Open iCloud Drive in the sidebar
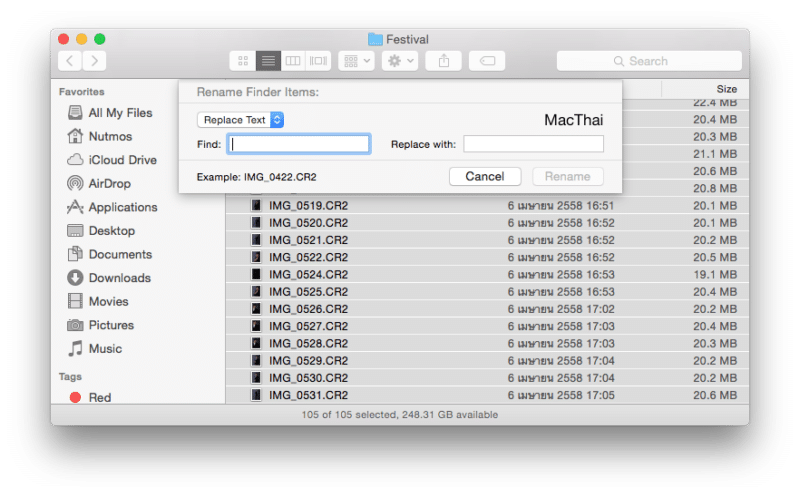The height and width of the screenshot is (498, 800). tap(122, 160)
